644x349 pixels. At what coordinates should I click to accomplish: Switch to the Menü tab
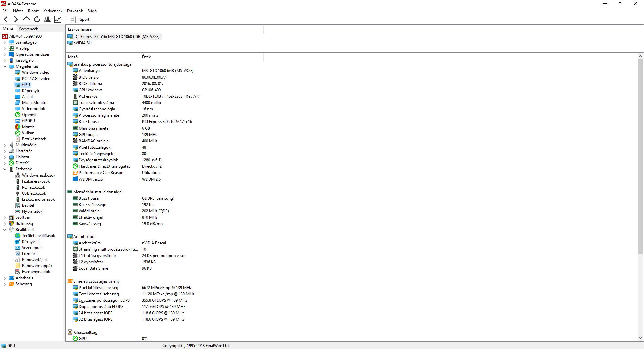coord(8,28)
